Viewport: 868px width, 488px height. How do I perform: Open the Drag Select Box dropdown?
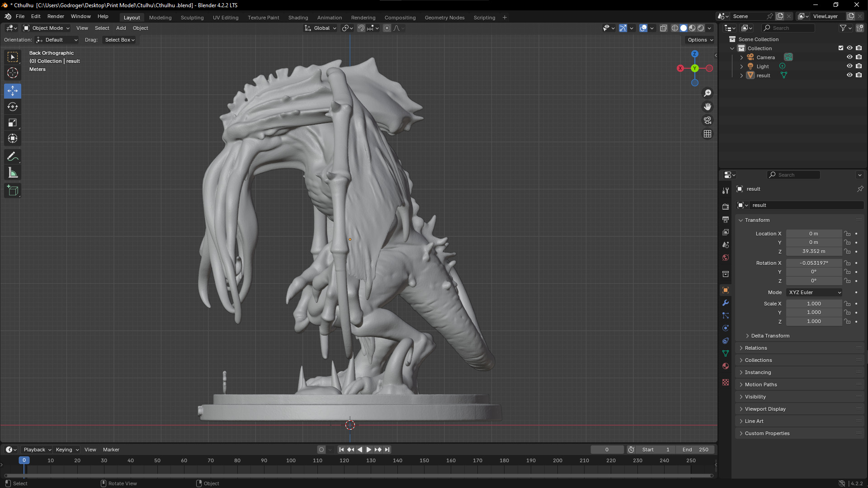coord(119,40)
